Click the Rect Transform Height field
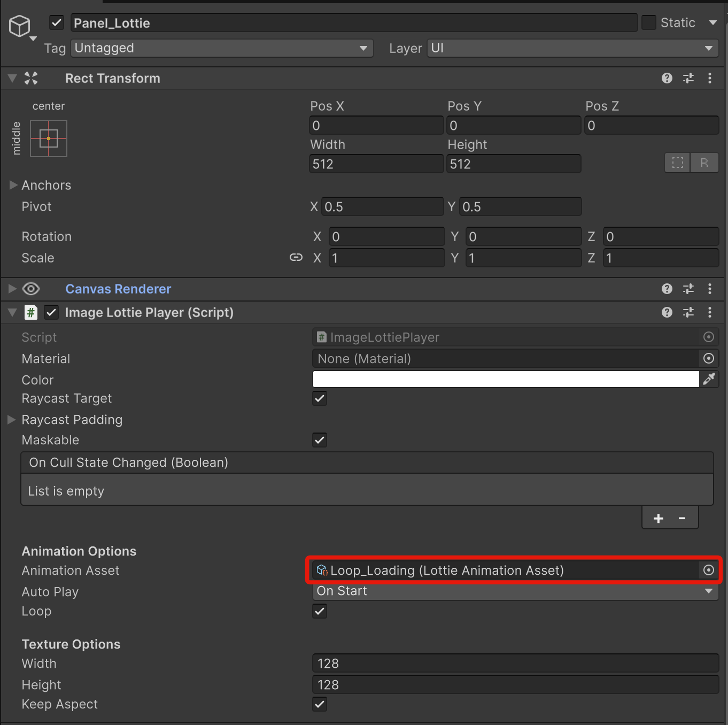728x725 pixels. (514, 164)
